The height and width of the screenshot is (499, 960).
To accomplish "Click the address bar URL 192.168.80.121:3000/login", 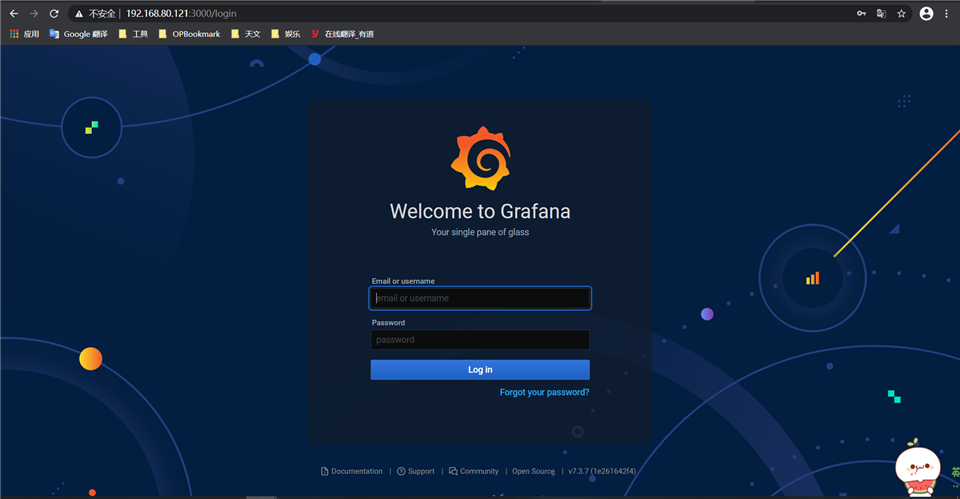I will click(x=181, y=13).
